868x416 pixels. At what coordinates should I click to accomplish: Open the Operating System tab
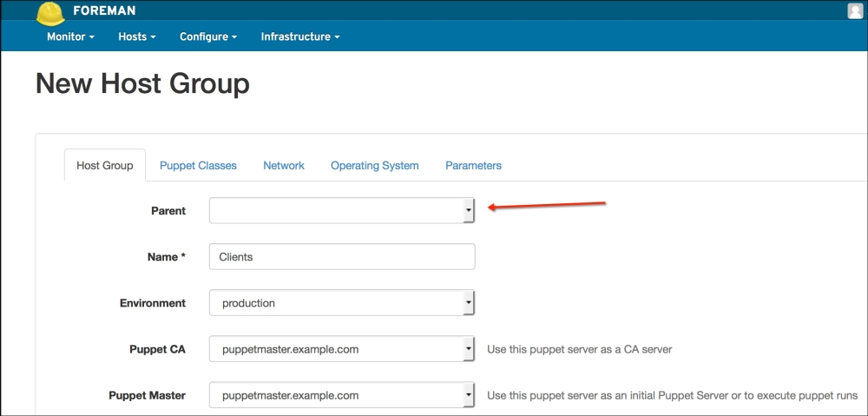click(375, 165)
